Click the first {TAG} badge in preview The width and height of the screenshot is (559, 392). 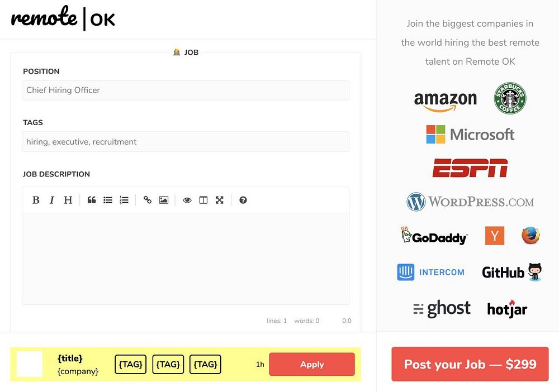(130, 364)
